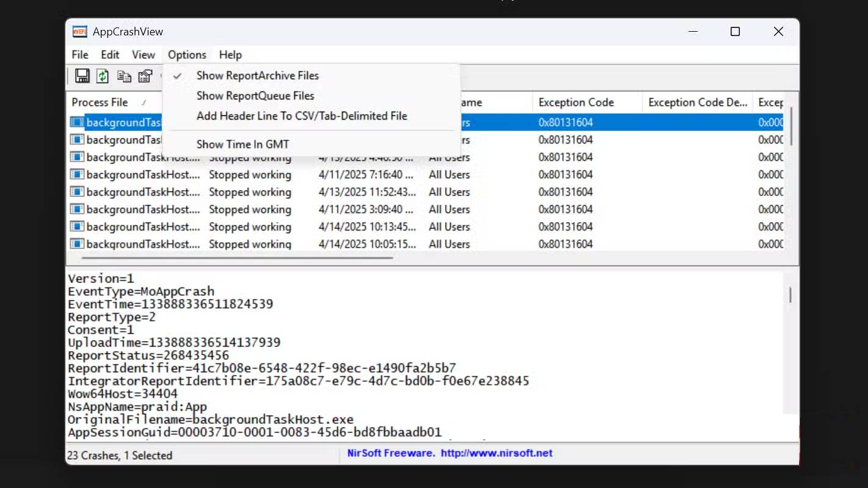Viewport: 868px width, 488px height.
Task: Click the AppCrashView title bar app icon
Action: 79,32
